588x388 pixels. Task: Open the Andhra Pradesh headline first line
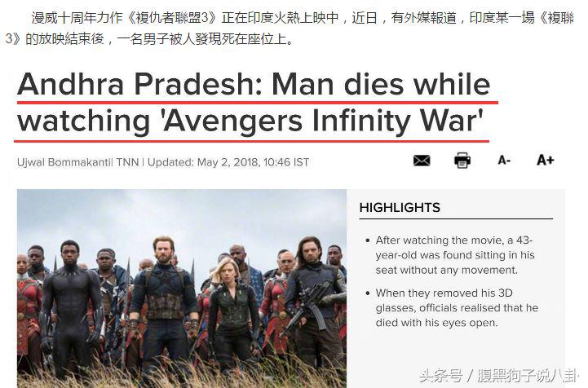pyautogui.click(x=254, y=84)
